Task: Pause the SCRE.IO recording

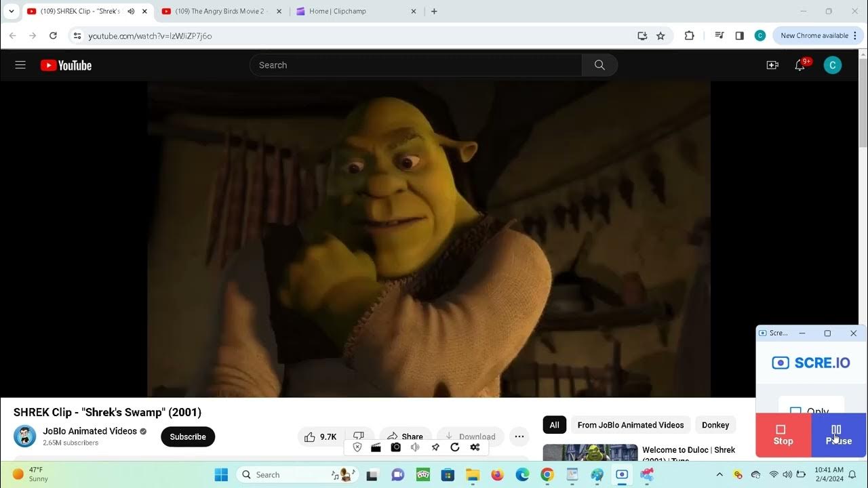Action: [x=839, y=435]
